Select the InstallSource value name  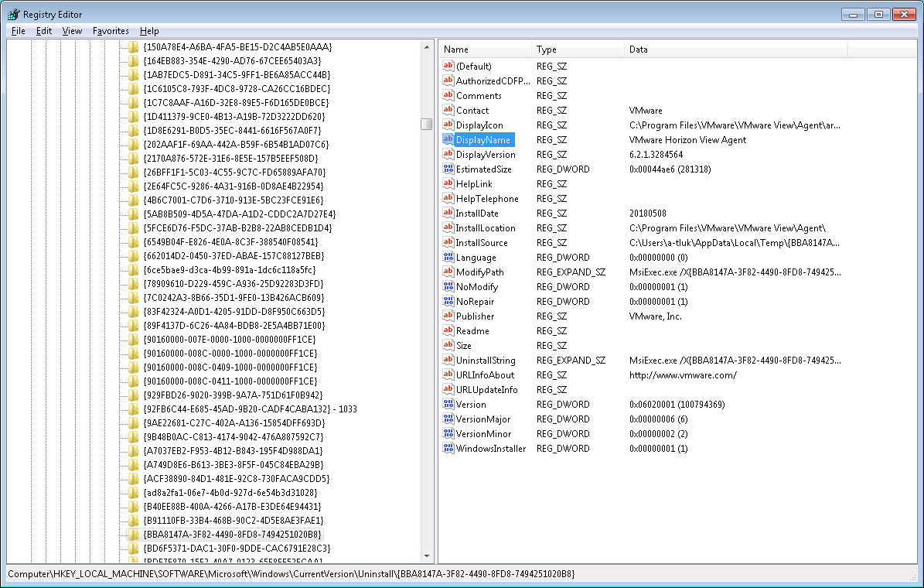pyautogui.click(x=482, y=243)
